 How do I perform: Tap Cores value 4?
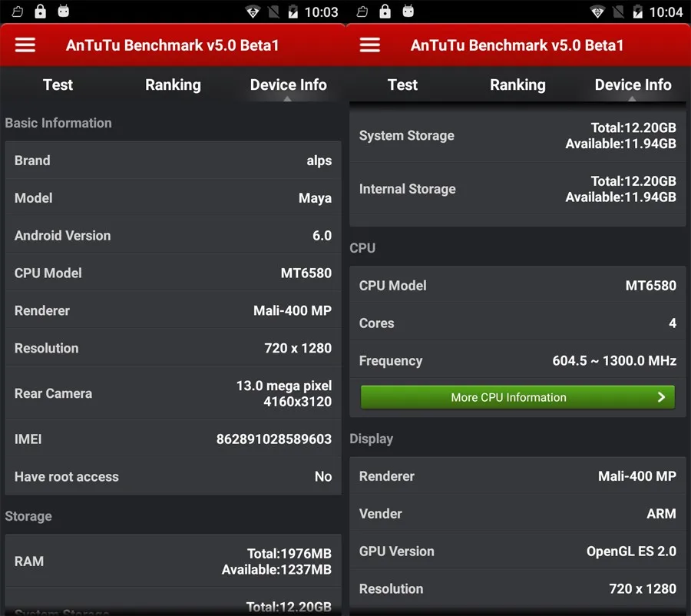click(x=673, y=323)
